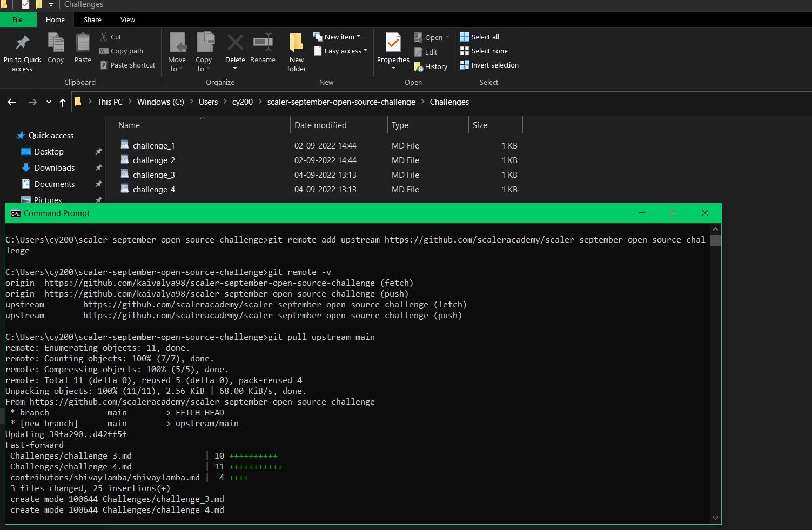
Task: Open the New item menu
Action: point(337,37)
